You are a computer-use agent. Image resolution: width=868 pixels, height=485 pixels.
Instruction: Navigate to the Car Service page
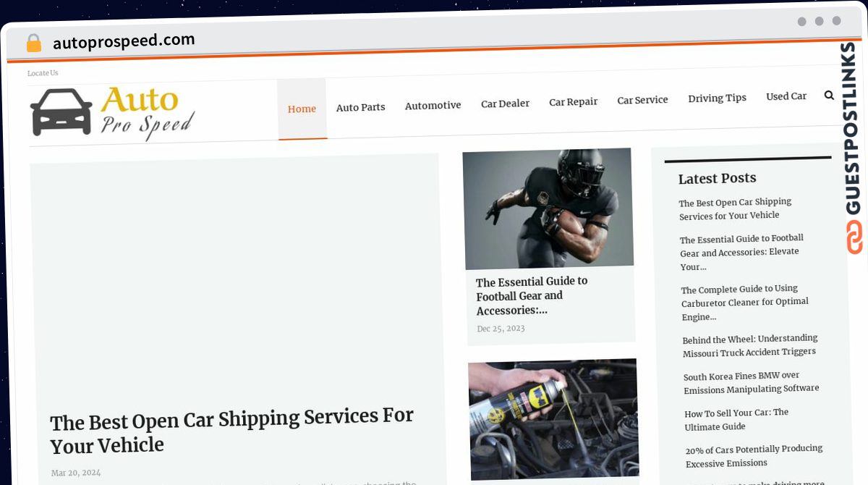click(x=642, y=100)
